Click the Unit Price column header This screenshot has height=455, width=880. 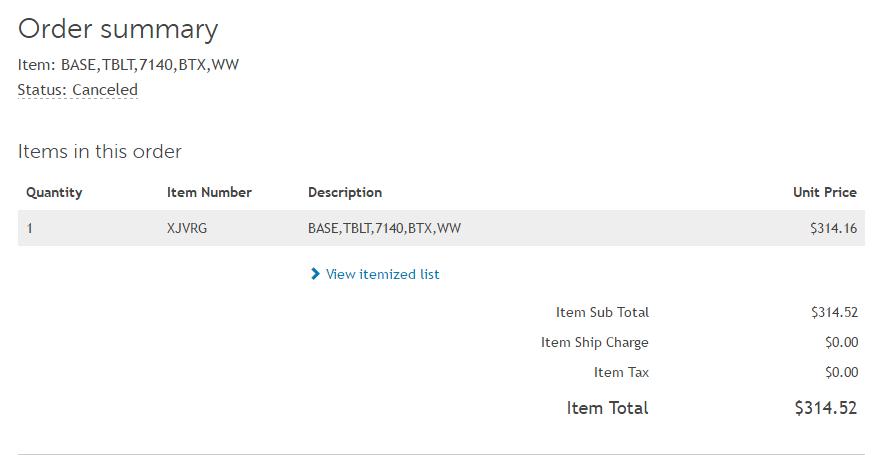tap(824, 192)
